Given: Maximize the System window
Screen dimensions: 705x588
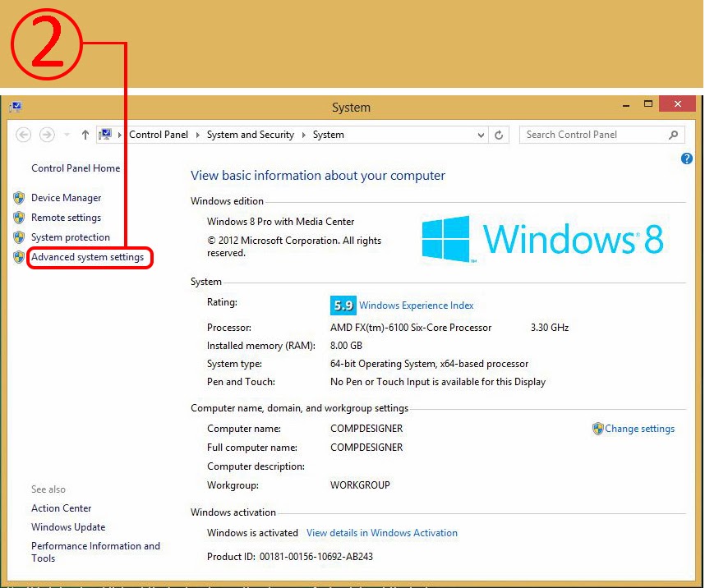Looking at the screenshot, I should point(648,103).
